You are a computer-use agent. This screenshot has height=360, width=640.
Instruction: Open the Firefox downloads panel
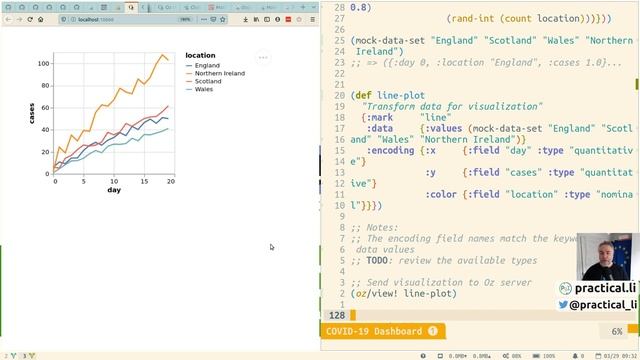(x=245, y=19)
